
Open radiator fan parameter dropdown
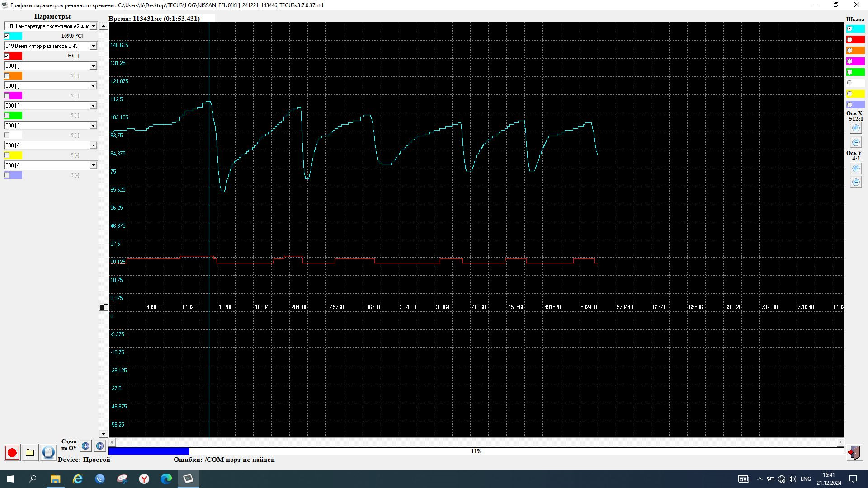93,46
